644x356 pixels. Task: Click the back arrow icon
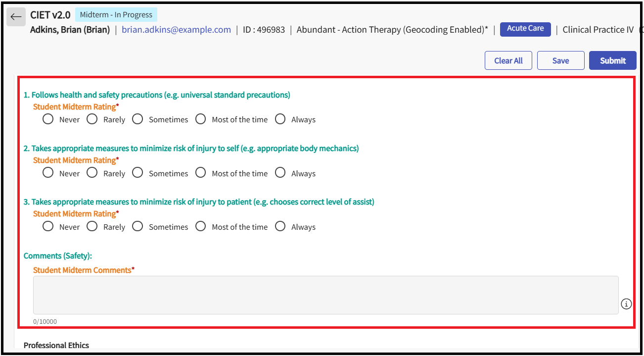pos(16,17)
